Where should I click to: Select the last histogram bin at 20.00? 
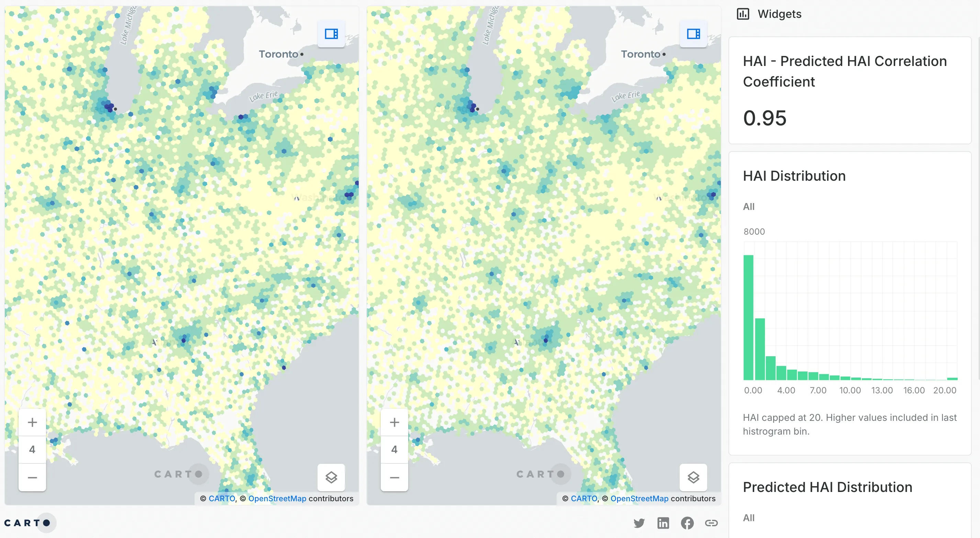point(952,379)
